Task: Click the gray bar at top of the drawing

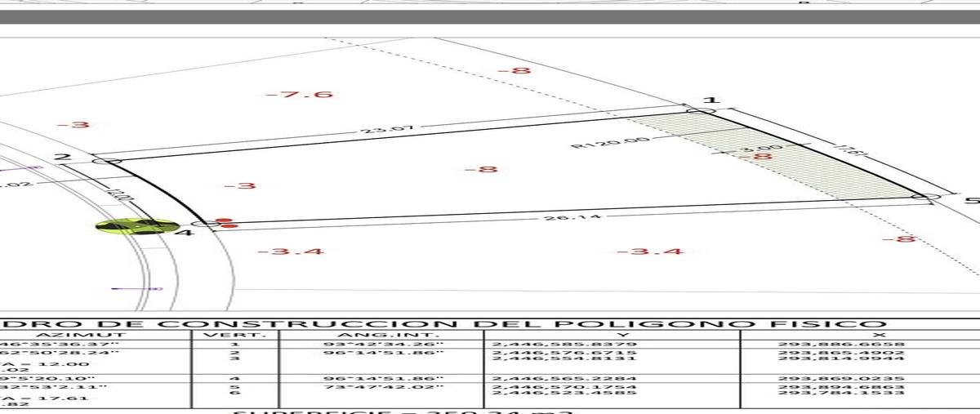Action: click(x=490, y=17)
